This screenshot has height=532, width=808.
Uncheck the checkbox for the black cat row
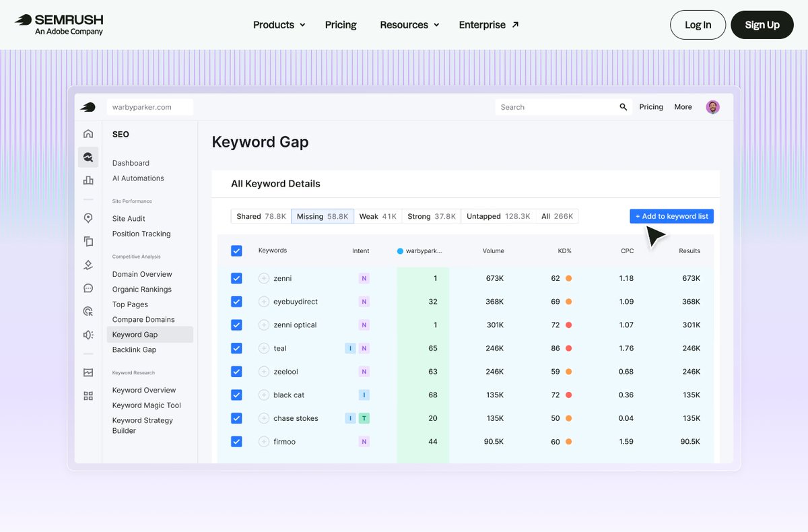236,395
